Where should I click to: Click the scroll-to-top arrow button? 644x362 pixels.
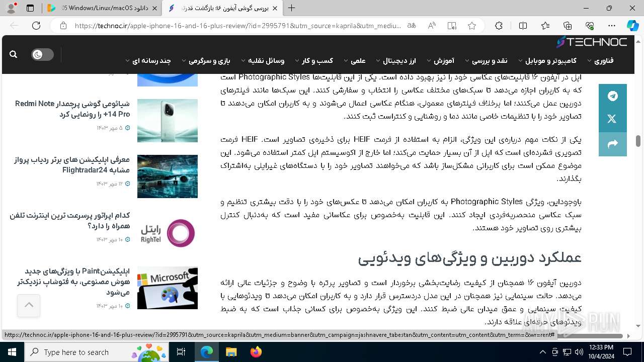pyautogui.click(x=29, y=305)
